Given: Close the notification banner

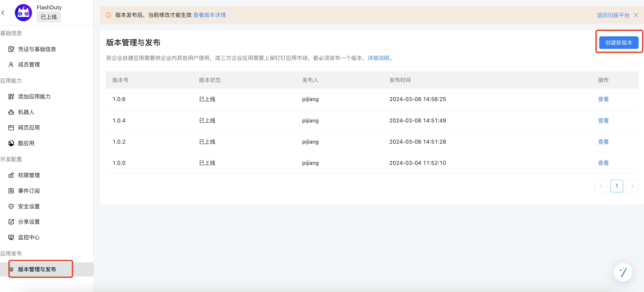Looking at the screenshot, I should tap(636, 15).
